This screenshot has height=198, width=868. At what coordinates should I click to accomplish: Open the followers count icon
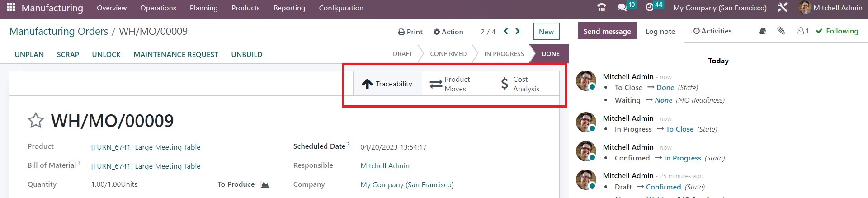point(803,31)
